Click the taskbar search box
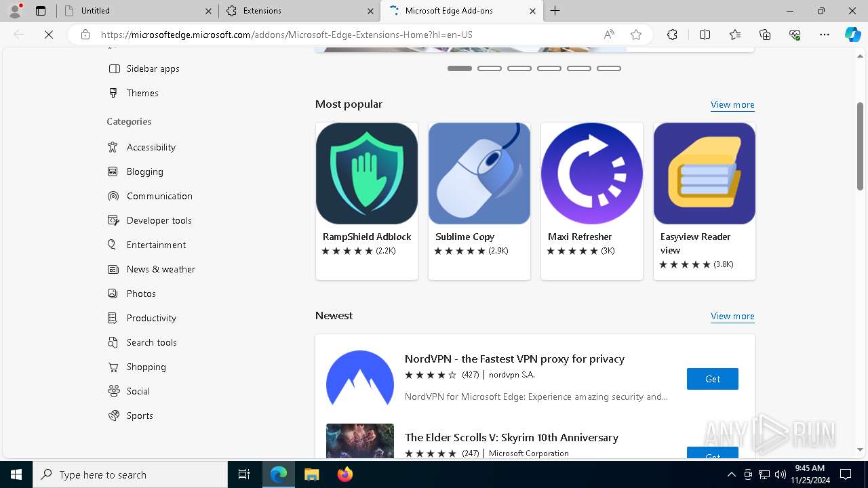 tap(130, 474)
